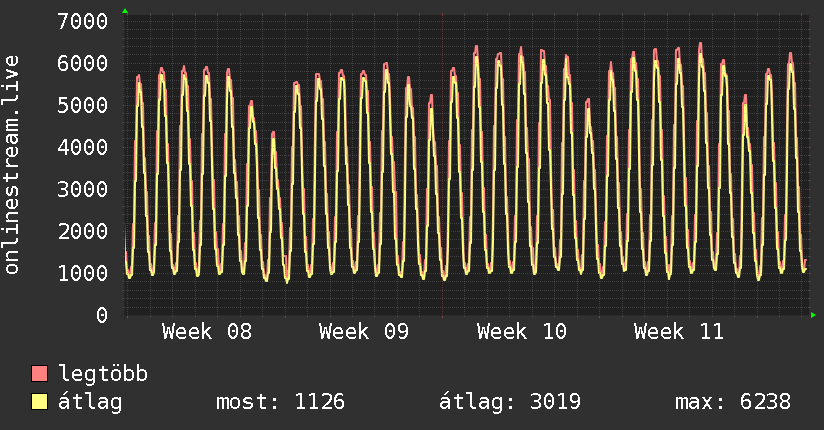Click the átlag legend label text

(x=91, y=403)
